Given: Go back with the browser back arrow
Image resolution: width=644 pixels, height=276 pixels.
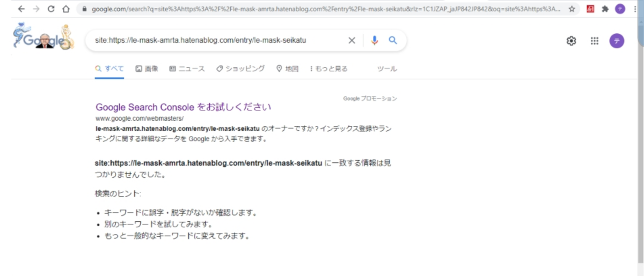Looking at the screenshot, I should click(x=21, y=9).
